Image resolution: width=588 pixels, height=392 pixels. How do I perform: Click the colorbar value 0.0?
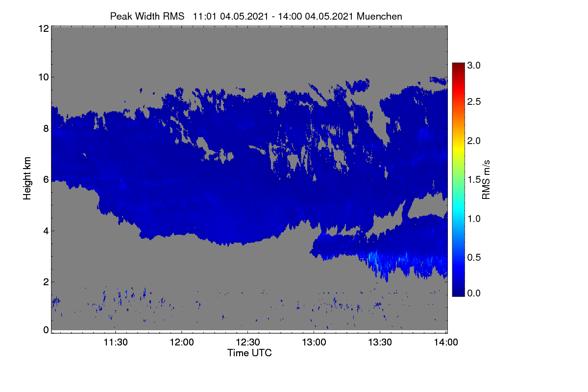[474, 293]
